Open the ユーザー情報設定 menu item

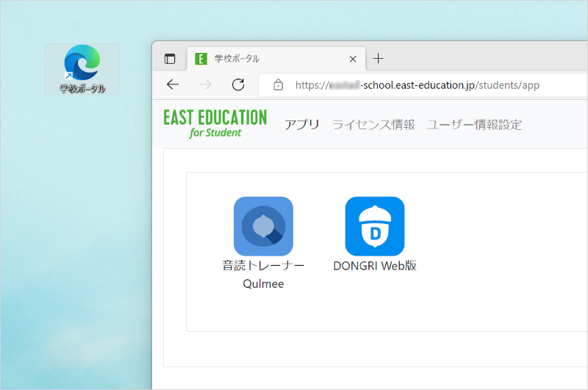(474, 124)
